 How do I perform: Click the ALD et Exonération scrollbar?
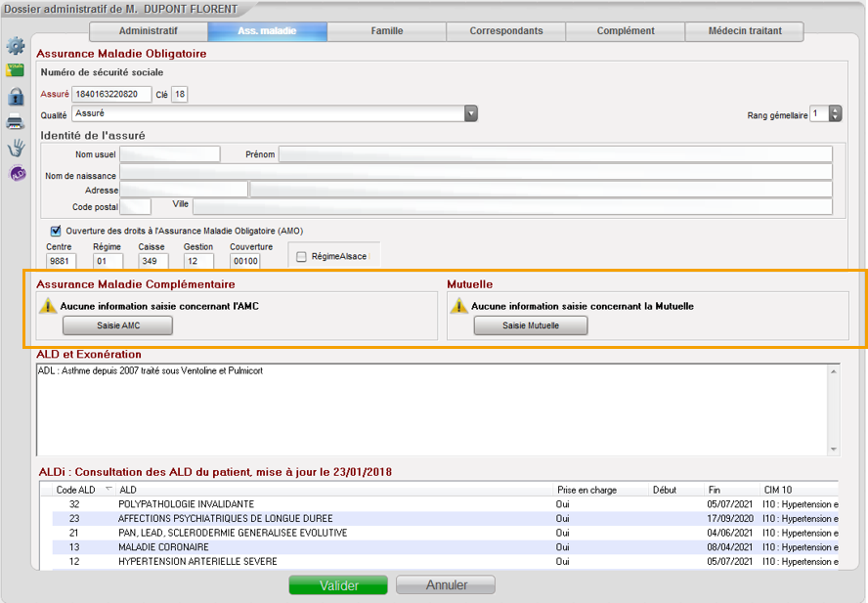pyautogui.click(x=833, y=410)
